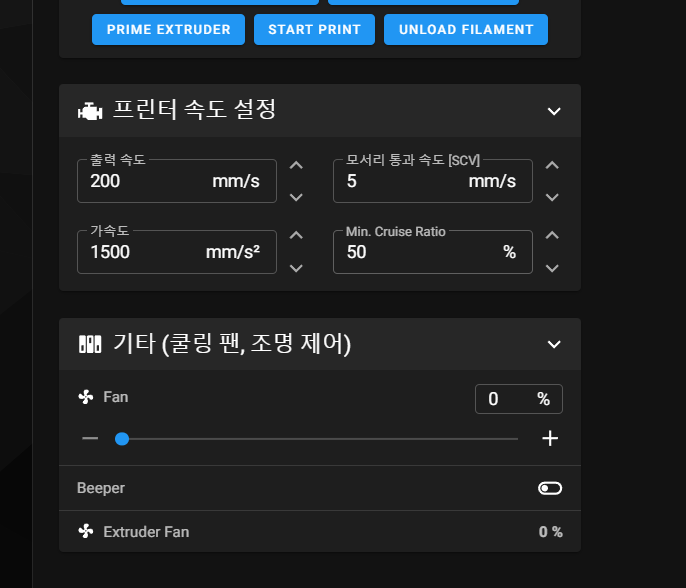Viewport: 686px width, 588px height.
Task: Click UNLOAD FILAMENT button
Action: pyautogui.click(x=465, y=30)
